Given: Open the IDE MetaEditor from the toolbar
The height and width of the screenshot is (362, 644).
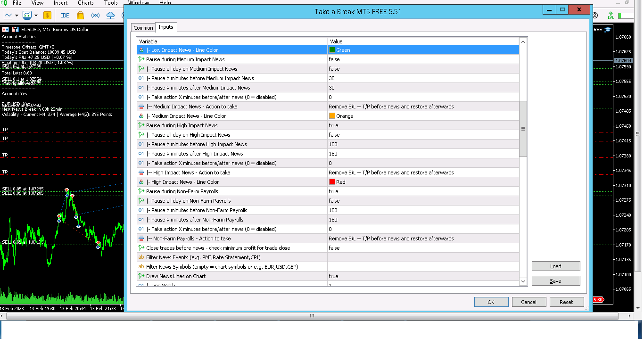Looking at the screenshot, I should pyautogui.click(x=65, y=16).
